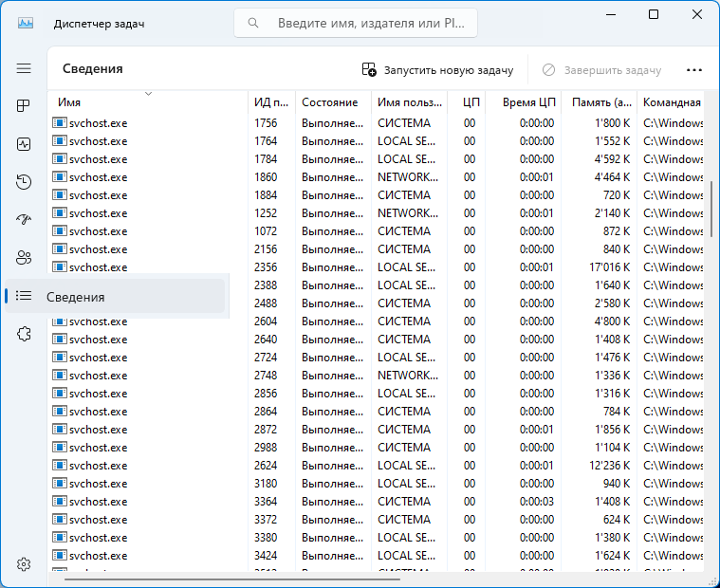Open Task Manager settings gear
Viewport: 720px width, 588px height.
[24, 563]
